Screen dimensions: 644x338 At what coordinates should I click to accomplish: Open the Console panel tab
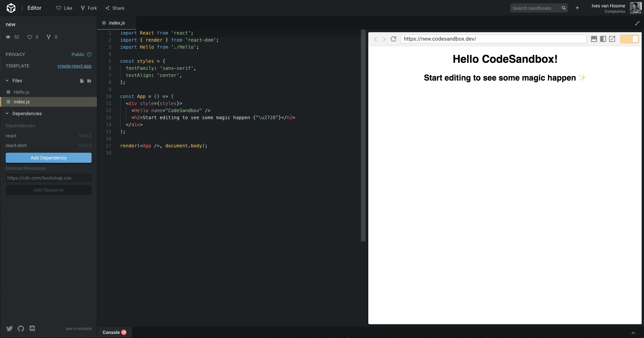tap(114, 332)
